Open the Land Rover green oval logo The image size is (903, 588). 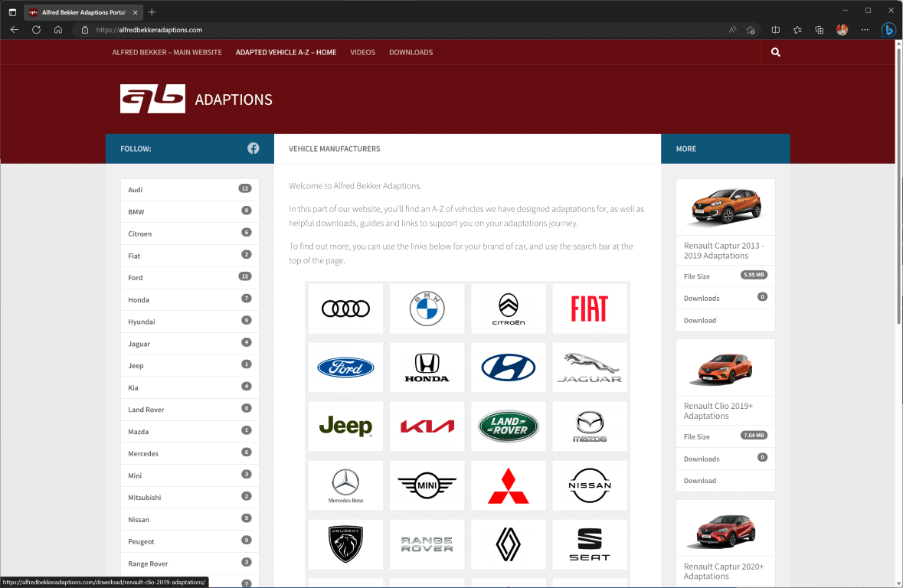[x=509, y=426]
